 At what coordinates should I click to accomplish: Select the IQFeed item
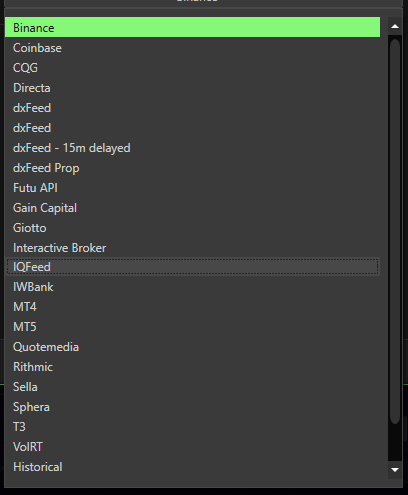pos(192,267)
